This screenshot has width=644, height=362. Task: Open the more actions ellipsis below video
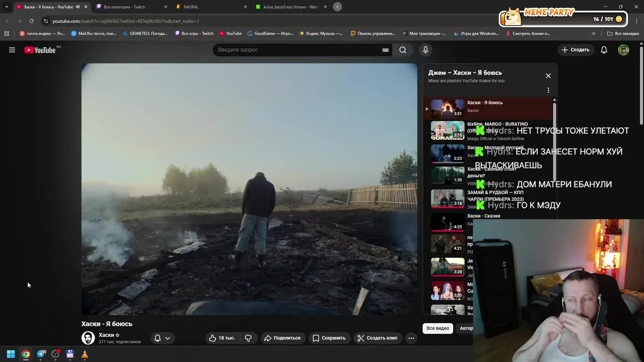pos(411,338)
